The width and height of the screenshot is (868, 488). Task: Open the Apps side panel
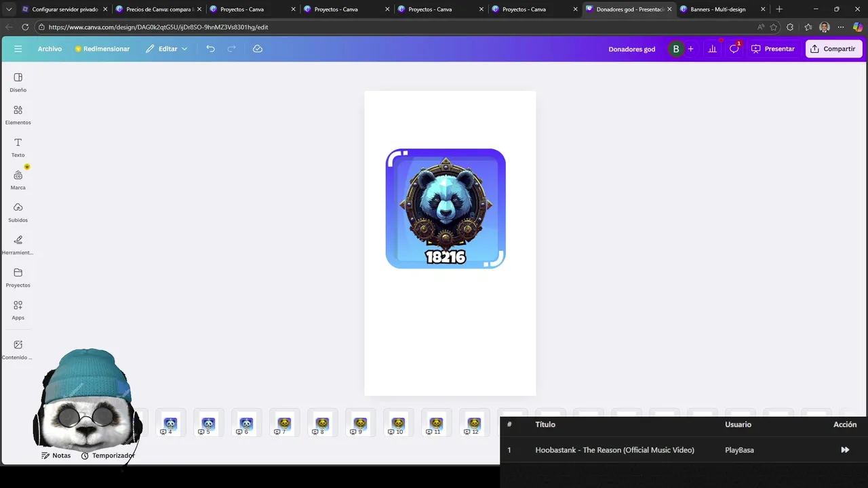[x=18, y=310]
